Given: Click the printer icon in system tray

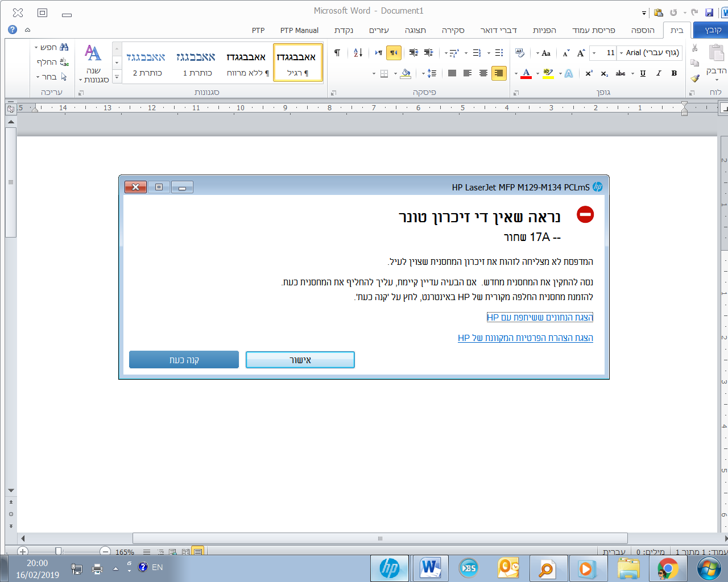Looking at the screenshot, I should point(97,568).
